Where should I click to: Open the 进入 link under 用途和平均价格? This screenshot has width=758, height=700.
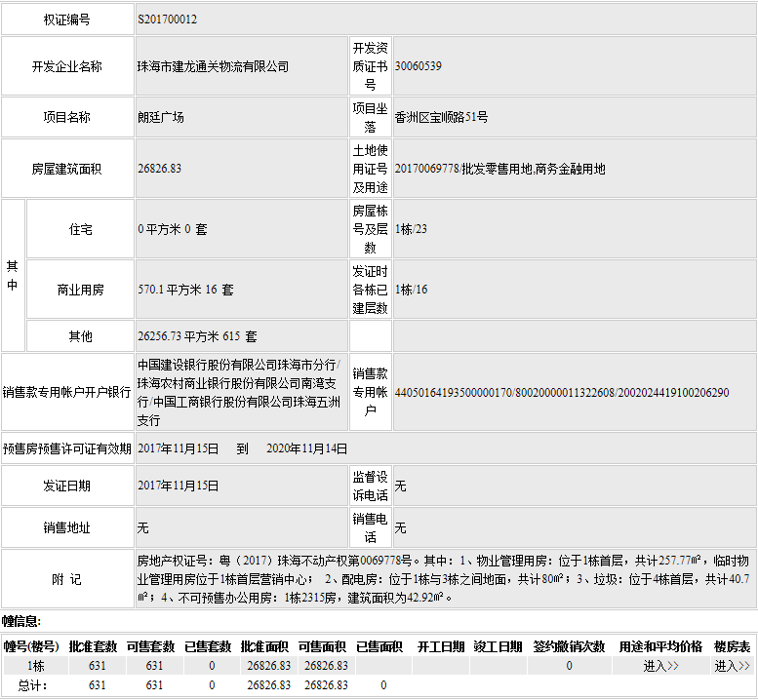660,666
